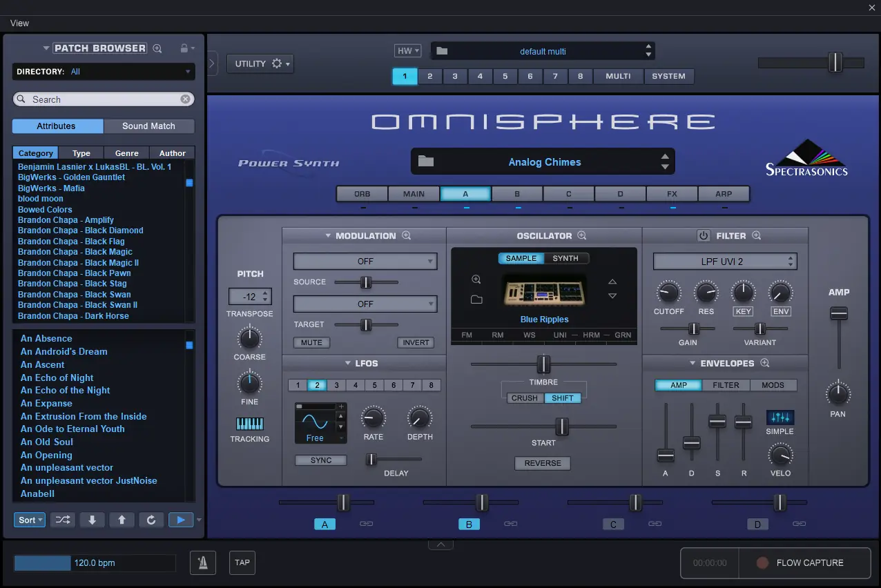881x588 pixels.
Task: Select previous soundsource with up arrow
Action: pyautogui.click(x=612, y=282)
